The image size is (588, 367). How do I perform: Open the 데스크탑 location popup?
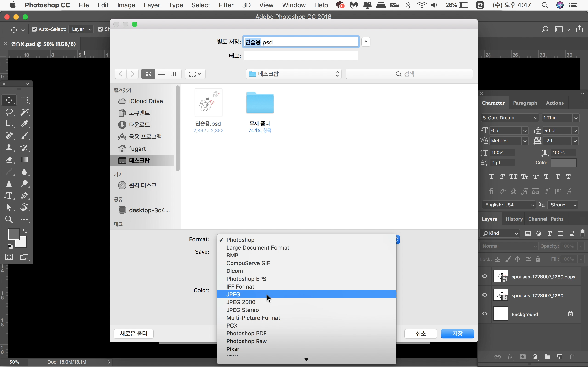coord(294,74)
